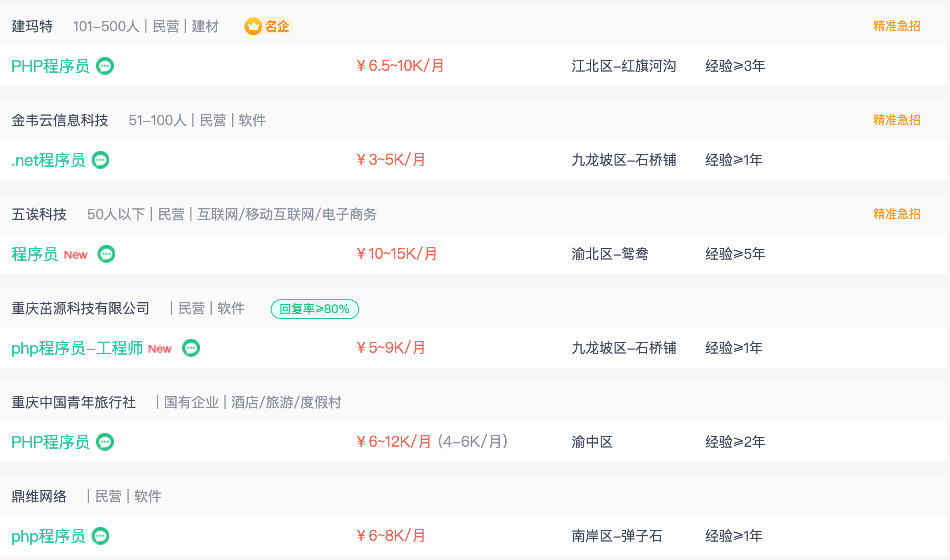Open chat icon for 重庆中国青年旅行社 PHP程序员
The image size is (950, 560).
coord(105,442)
